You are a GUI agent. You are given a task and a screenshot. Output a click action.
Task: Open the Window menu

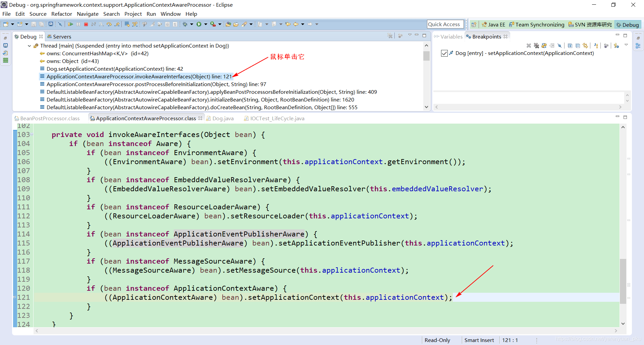coord(170,14)
